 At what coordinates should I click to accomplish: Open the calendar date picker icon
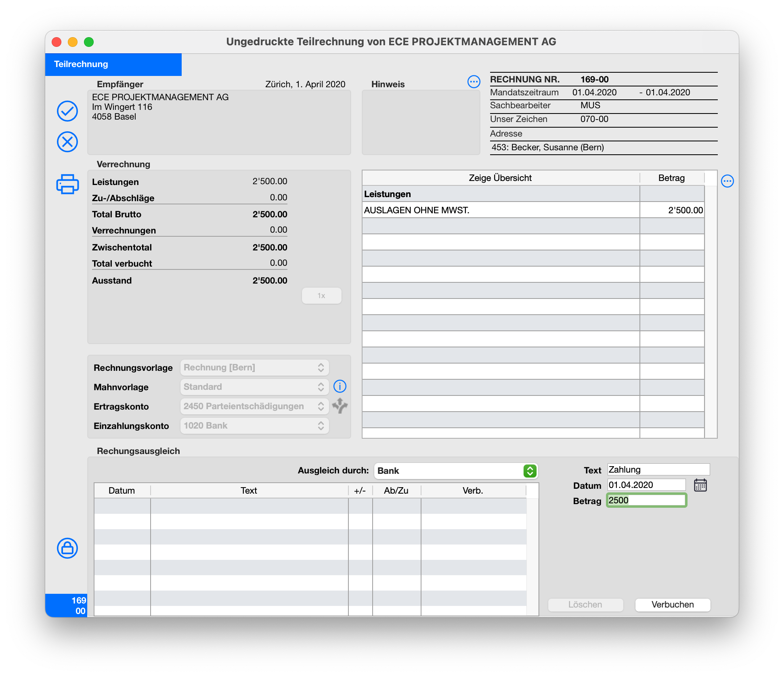pos(700,485)
